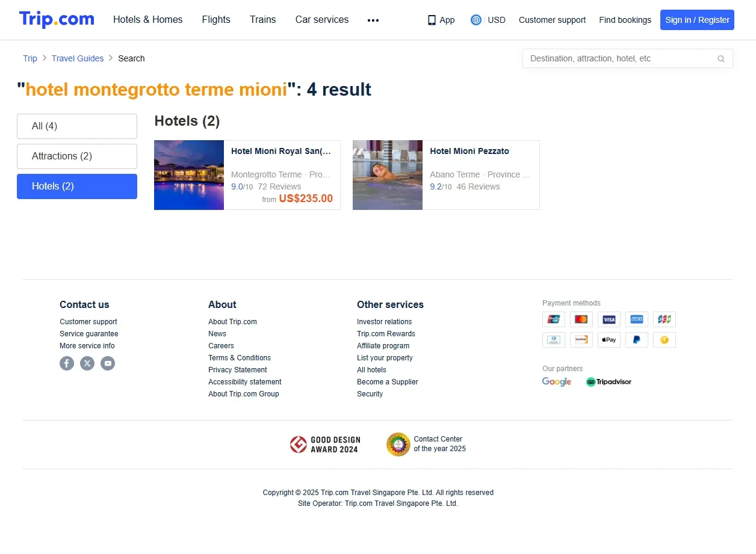This screenshot has width=756, height=554.
Task: Click the JCB payment icon
Action: click(665, 319)
